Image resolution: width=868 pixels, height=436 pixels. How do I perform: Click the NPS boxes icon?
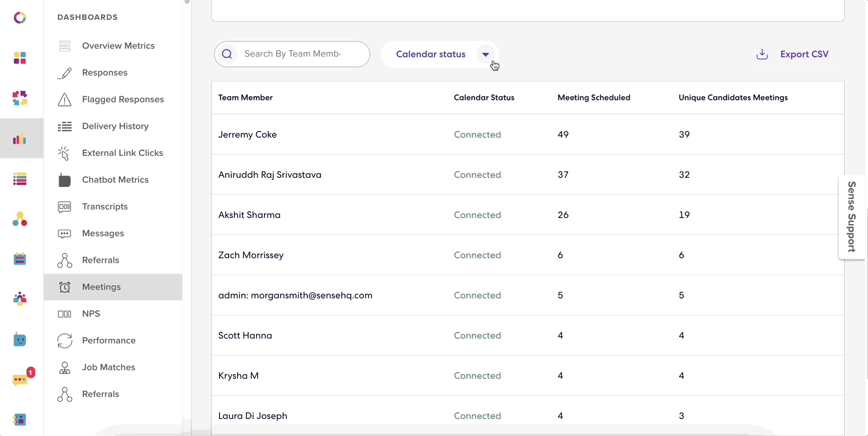click(65, 314)
